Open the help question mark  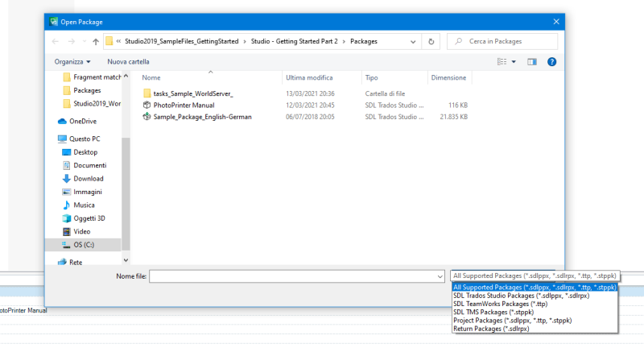(551, 62)
